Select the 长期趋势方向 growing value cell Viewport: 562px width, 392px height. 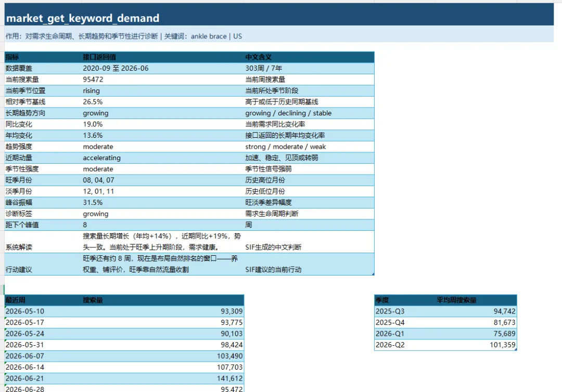click(x=163, y=113)
